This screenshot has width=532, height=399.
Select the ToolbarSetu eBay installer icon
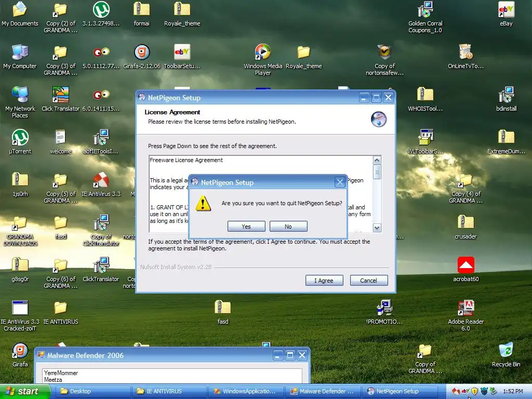tap(182, 57)
